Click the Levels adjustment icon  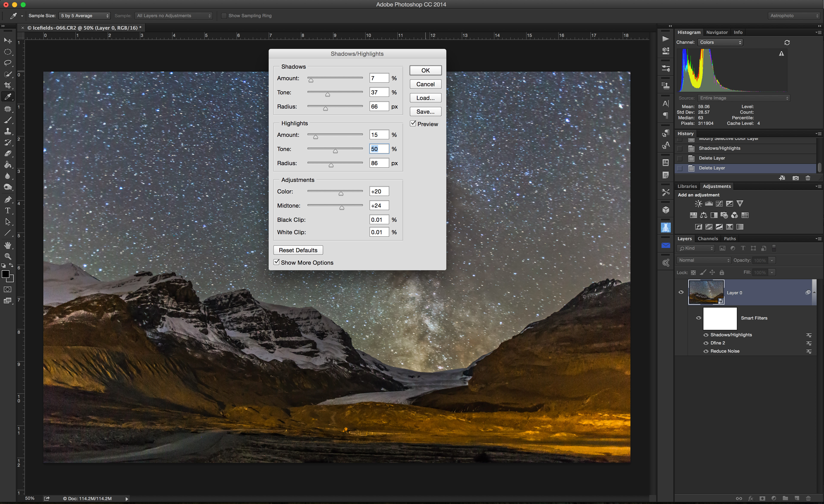(x=709, y=204)
